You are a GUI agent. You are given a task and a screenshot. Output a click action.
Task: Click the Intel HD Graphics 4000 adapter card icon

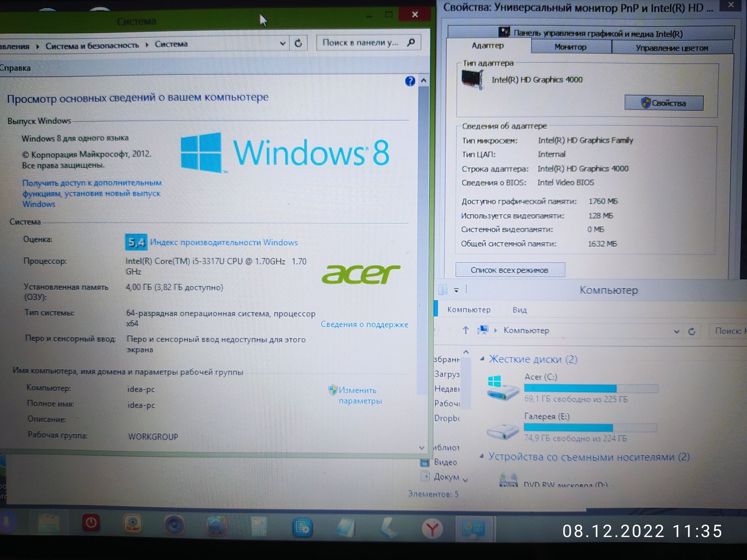click(x=472, y=80)
